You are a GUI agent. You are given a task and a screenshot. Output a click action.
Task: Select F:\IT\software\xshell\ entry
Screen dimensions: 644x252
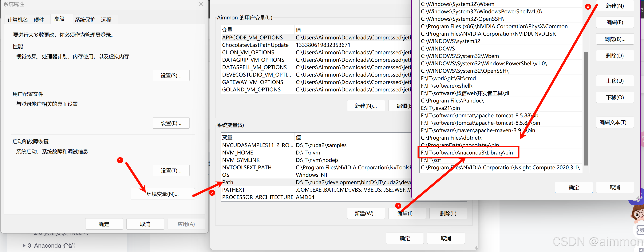click(501, 86)
